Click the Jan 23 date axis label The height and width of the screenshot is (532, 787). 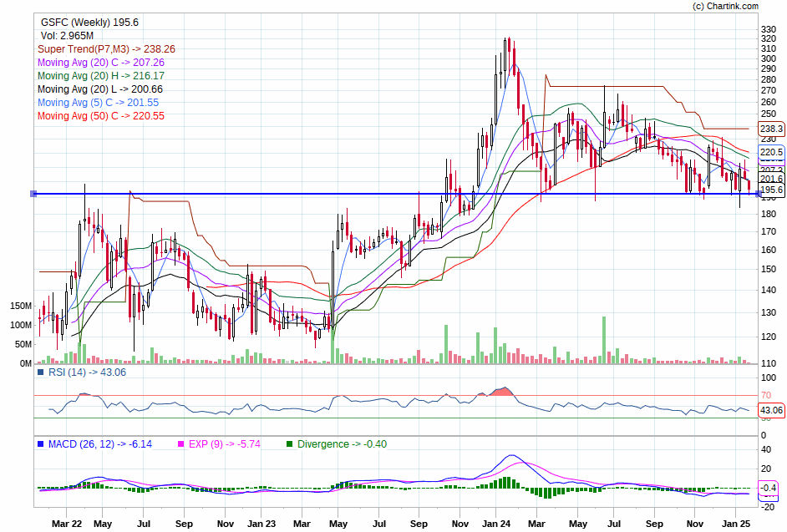coord(261,524)
